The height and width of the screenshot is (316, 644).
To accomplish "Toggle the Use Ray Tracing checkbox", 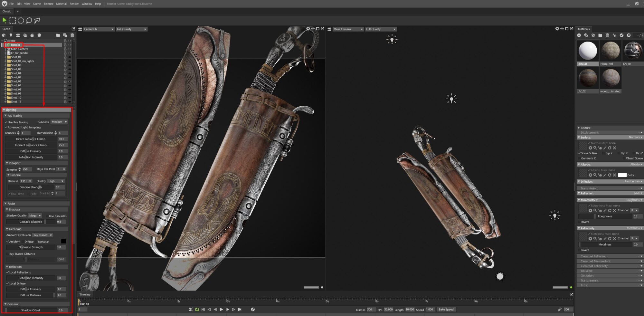I will tap(5, 122).
